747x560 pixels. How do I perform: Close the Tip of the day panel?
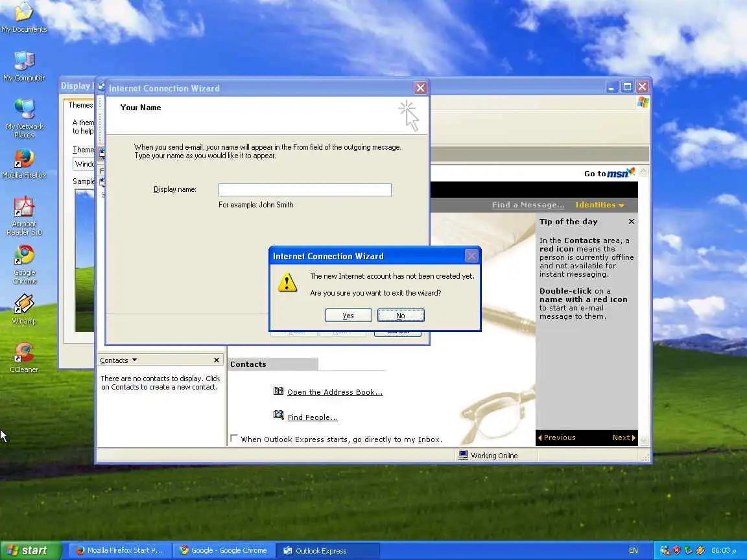click(631, 222)
